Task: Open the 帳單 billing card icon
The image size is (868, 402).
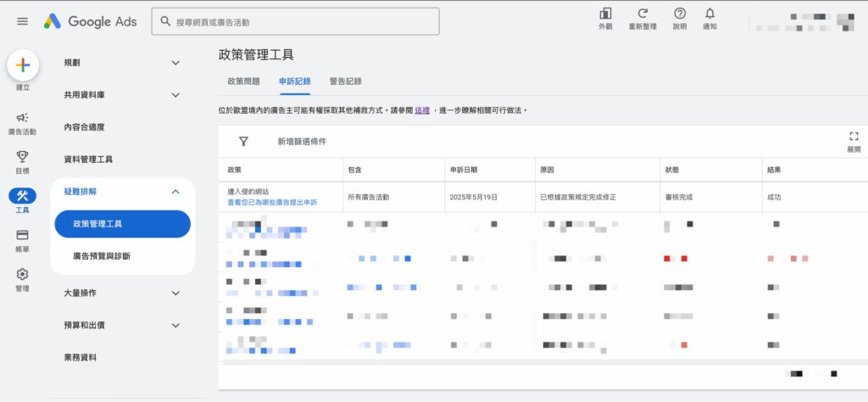Action: pyautogui.click(x=22, y=235)
